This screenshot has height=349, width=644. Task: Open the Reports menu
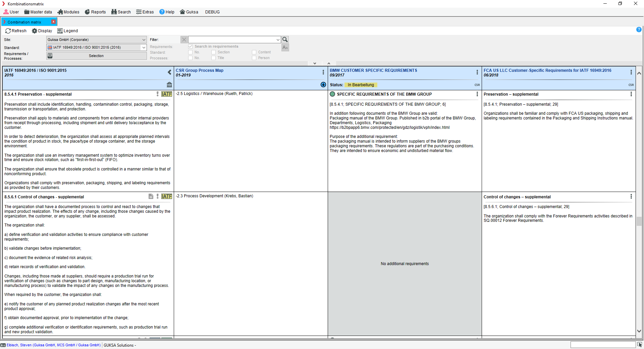(x=95, y=12)
